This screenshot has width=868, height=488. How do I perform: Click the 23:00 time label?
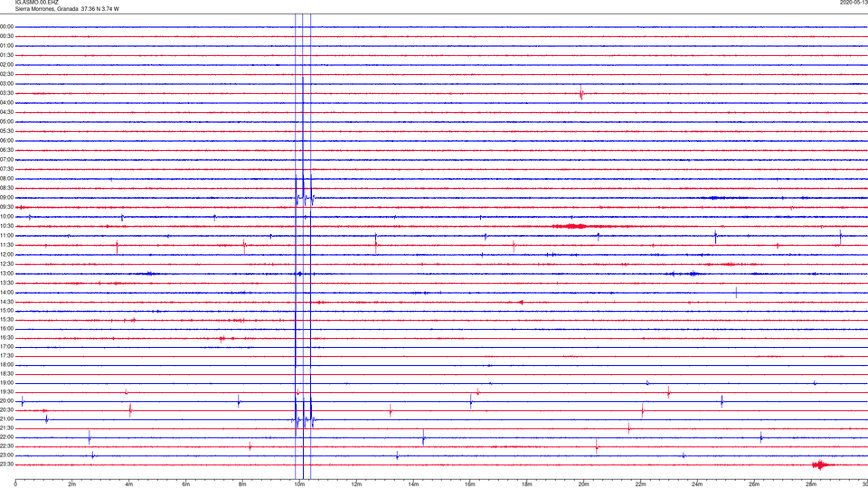point(6,455)
